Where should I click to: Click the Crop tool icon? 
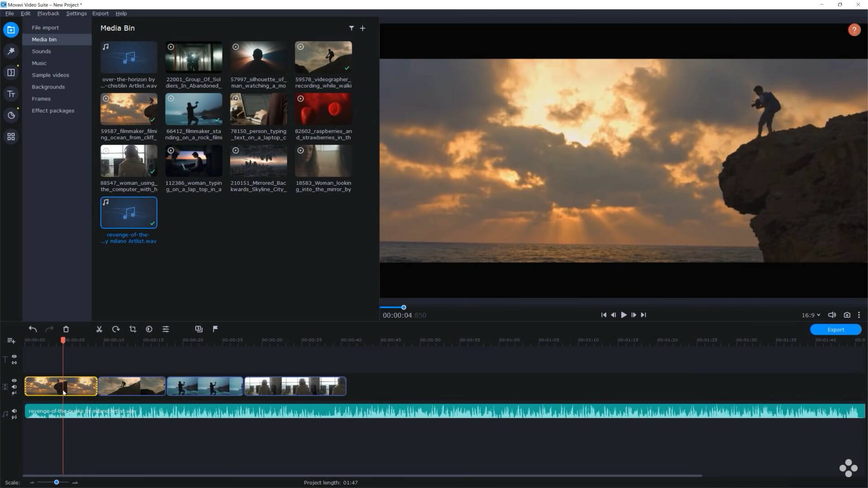click(132, 329)
